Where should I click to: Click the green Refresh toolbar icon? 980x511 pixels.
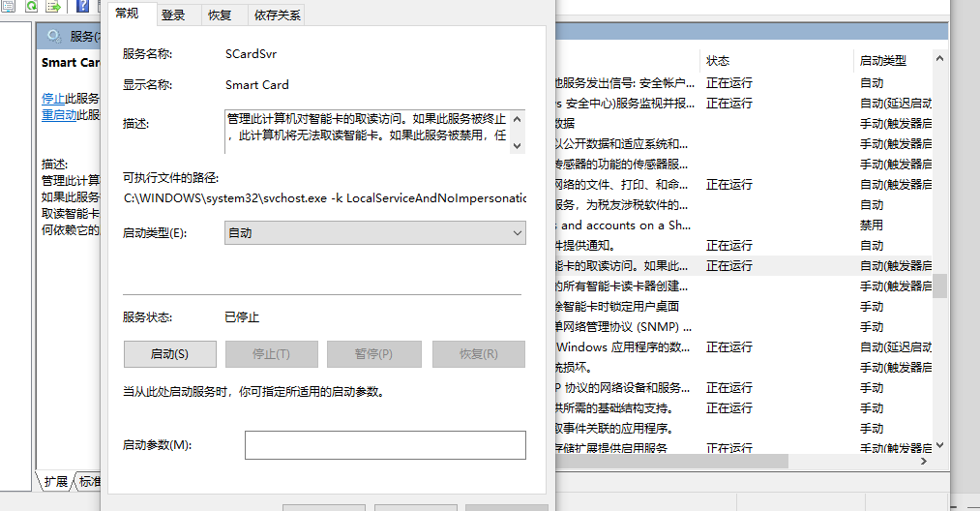tap(31, 6)
